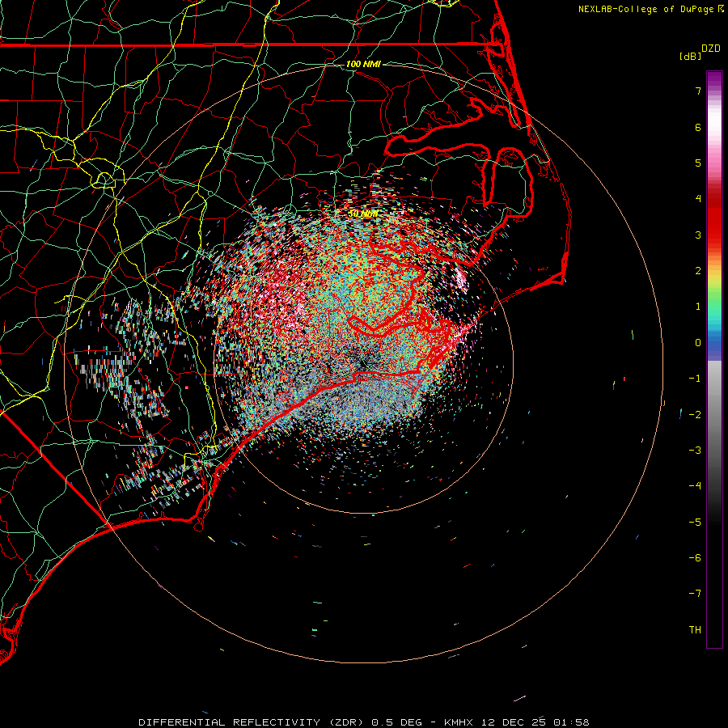Click the 3 value on the color scale

[698, 235]
